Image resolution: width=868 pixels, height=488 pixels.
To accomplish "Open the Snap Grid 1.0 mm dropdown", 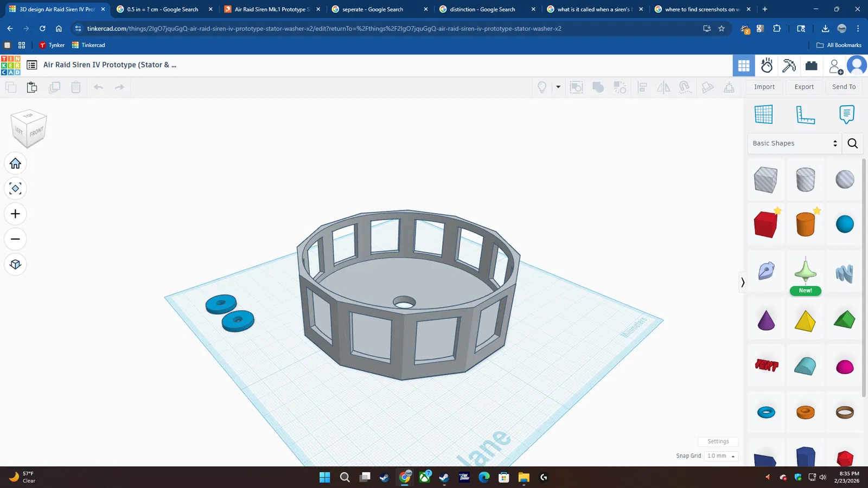I will click(722, 456).
